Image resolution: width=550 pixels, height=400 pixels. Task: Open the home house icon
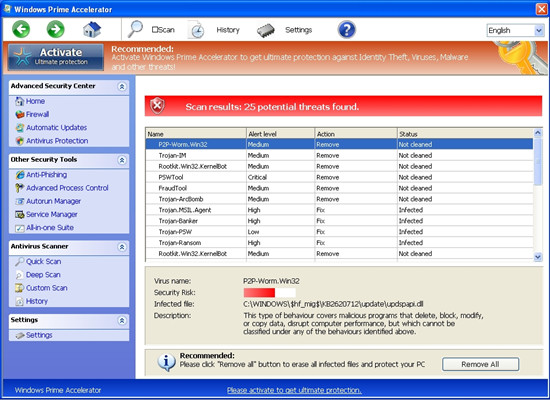pos(92,29)
